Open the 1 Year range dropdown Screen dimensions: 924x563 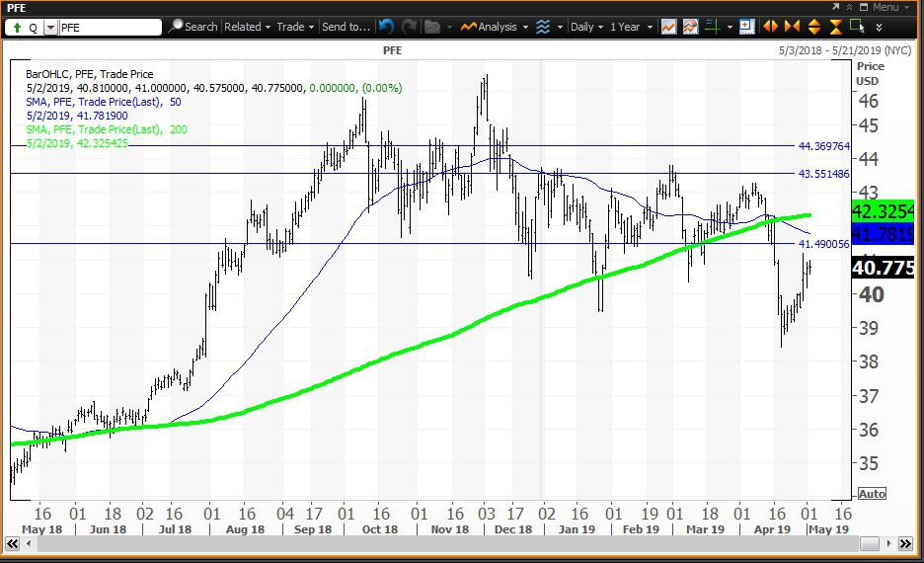point(631,27)
